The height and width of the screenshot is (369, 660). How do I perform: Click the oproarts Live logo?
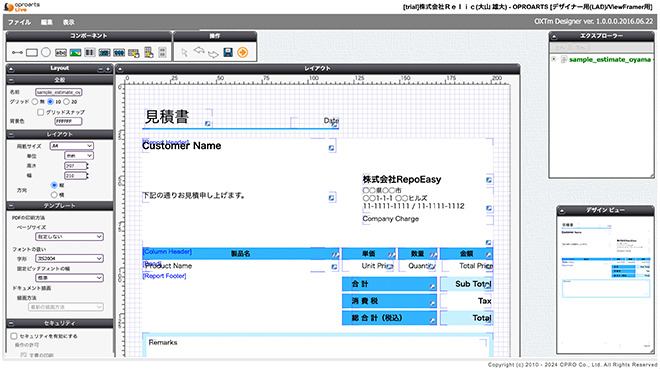(x=22, y=7)
